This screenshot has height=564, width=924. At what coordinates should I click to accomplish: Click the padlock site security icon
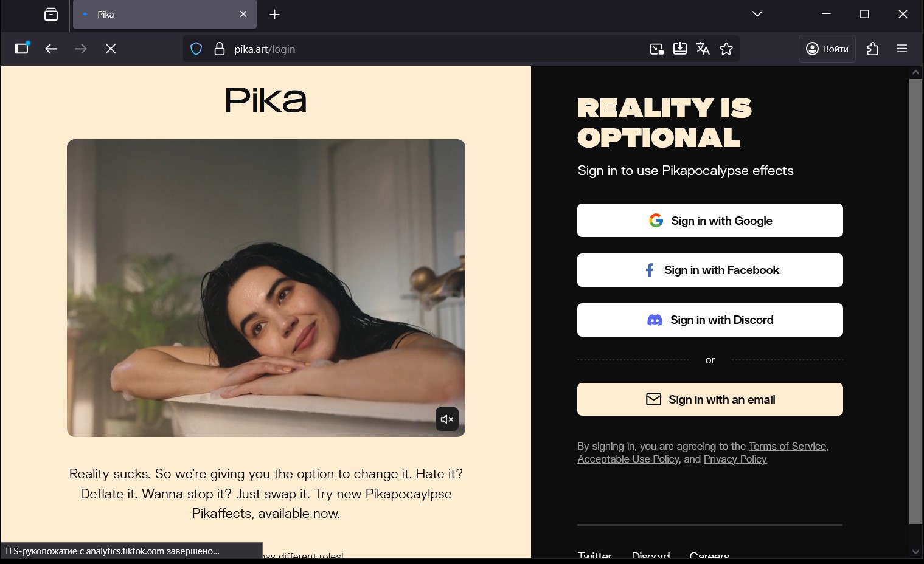tap(220, 49)
